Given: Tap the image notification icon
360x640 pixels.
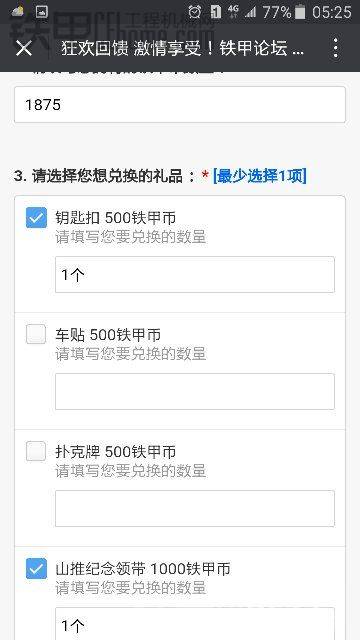Looking at the screenshot, I should click(x=42, y=12).
